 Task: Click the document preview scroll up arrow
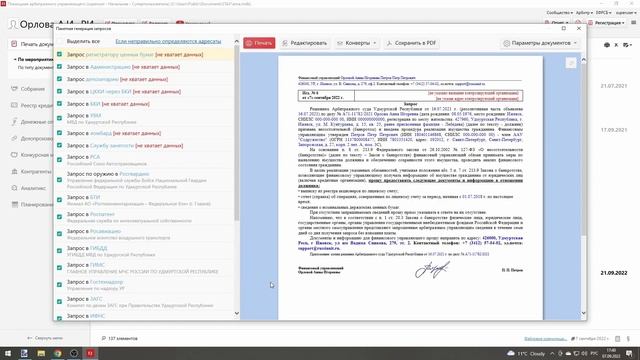583,60
